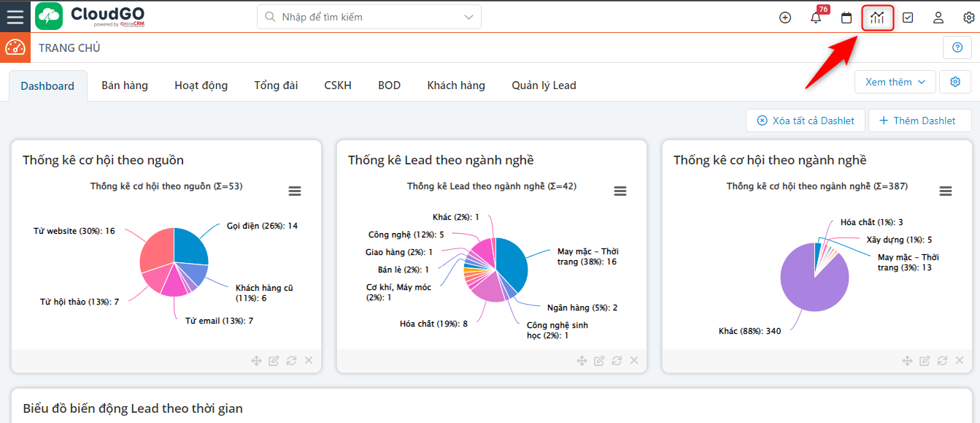Open notifications bell showing 76 alerts
The height and width of the screenshot is (423, 980).
pyautogui.click(x=816, y=18)
